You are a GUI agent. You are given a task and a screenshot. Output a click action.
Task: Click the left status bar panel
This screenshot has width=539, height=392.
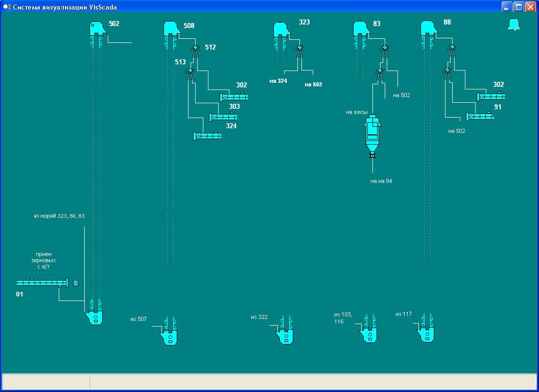click(x=46, y=381)
